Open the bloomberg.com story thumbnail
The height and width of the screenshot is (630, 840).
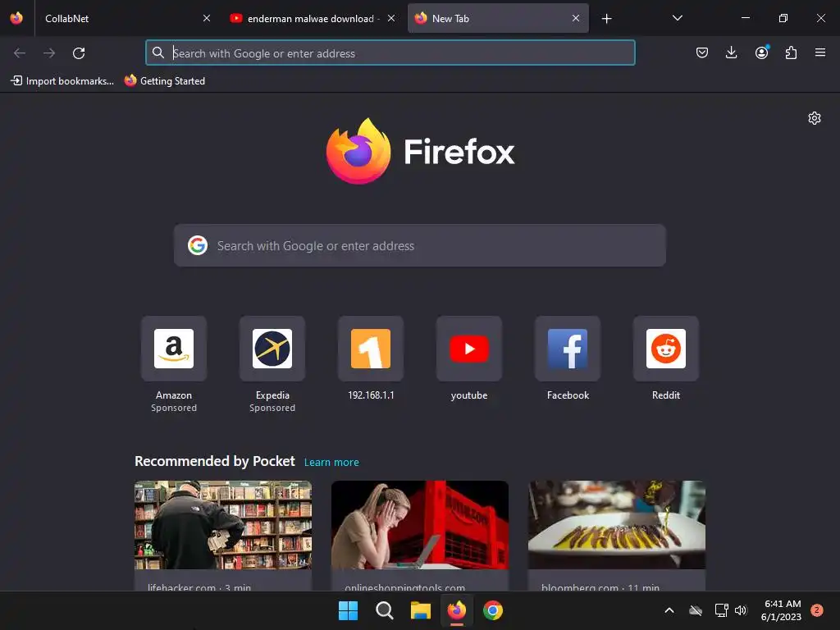point(617,525)
